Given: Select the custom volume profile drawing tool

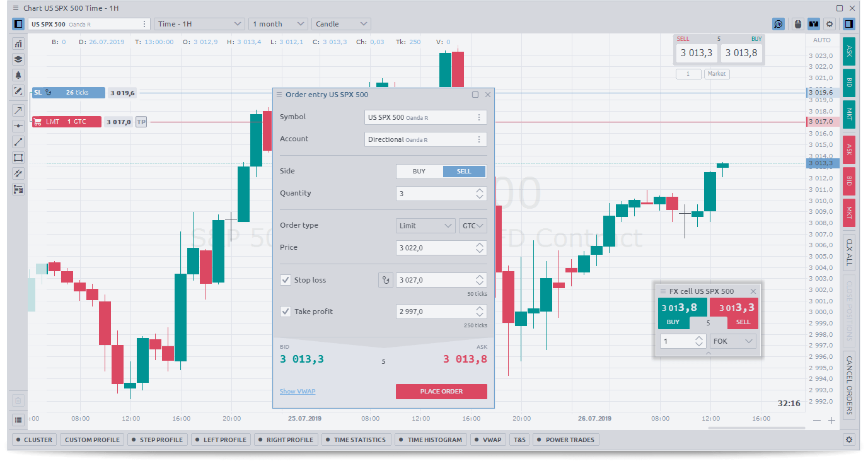Looking at the screenshot, I should click(18, 189).
